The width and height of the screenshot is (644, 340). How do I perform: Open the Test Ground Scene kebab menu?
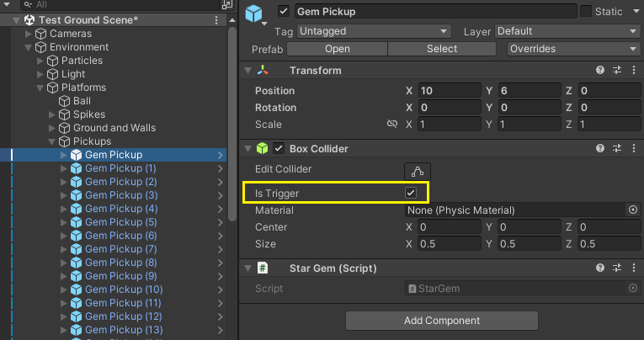[216, 20]
